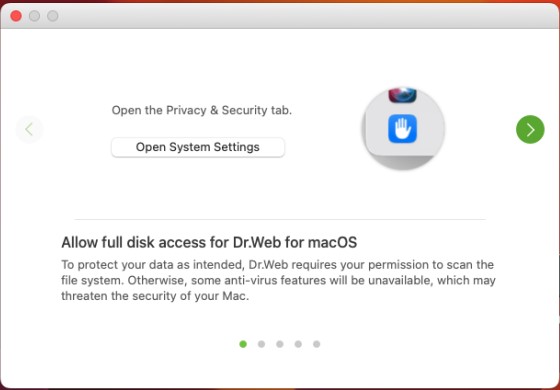560x390 pixels.
Task: Switch to the fourth page indicator dot
Action: (298, 344)
